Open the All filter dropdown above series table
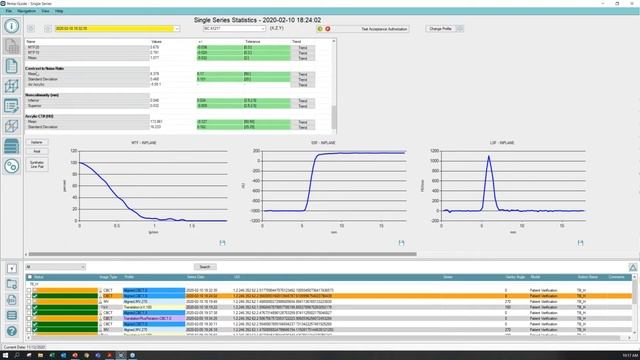This screenshot has width=640, height=360. click(x=56, y=267)
